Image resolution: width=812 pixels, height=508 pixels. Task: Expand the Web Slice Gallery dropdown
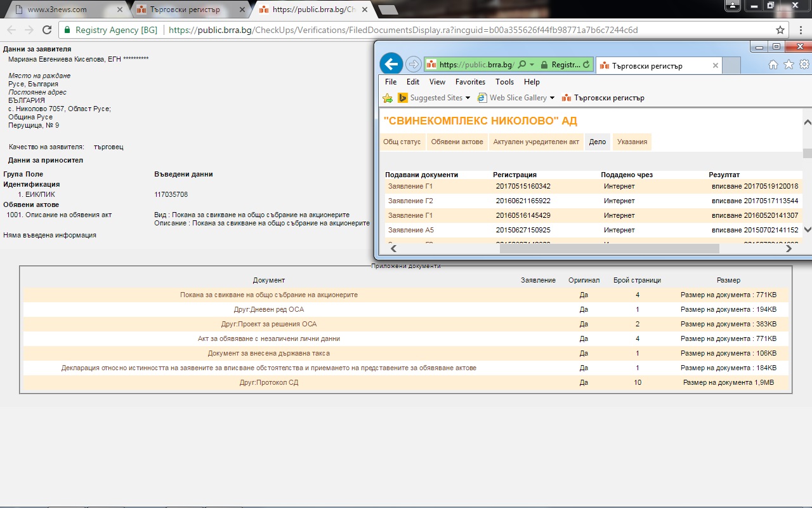pos(552,98)
